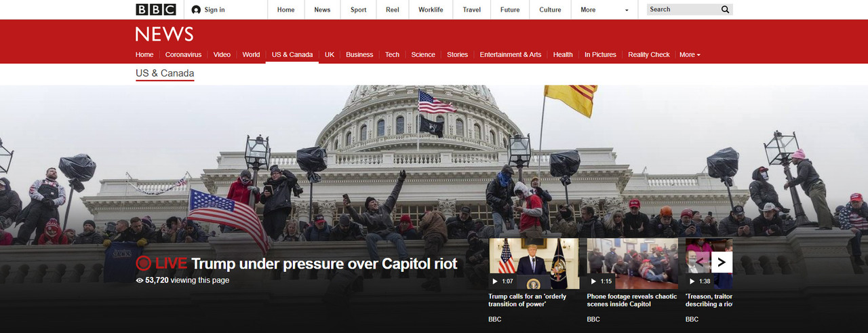The height and width of the screenshot is (333, 868).
Task: Select Stories in news navigation
Action: [x=457, y=54]
